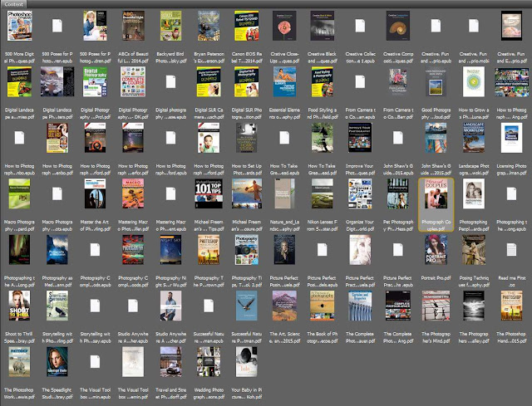Select Your Baby in Pictures cover thumbnail

(247, 362)
